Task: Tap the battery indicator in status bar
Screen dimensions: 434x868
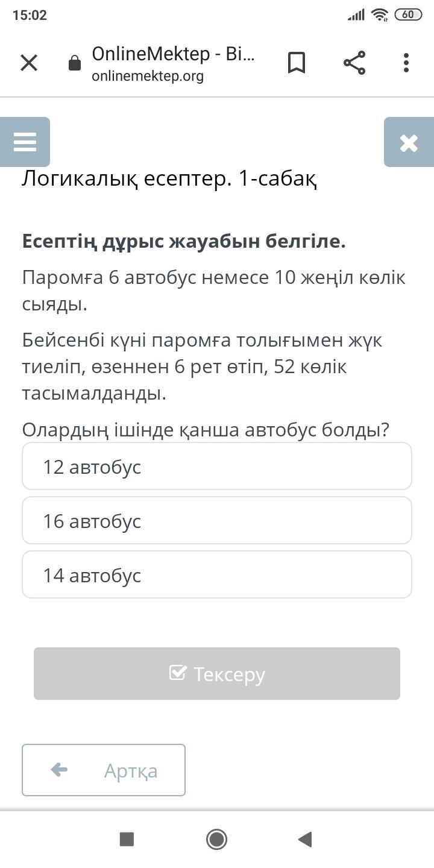Action: tap(408, 15)
